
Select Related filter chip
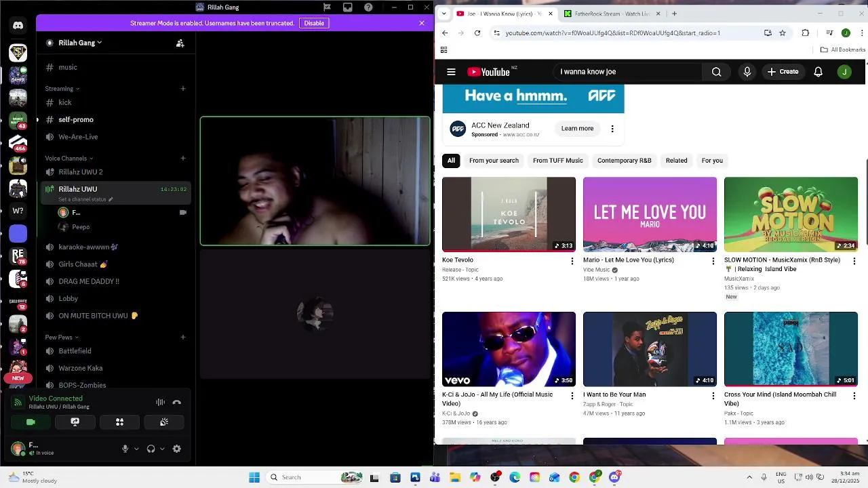click(676, 161)
